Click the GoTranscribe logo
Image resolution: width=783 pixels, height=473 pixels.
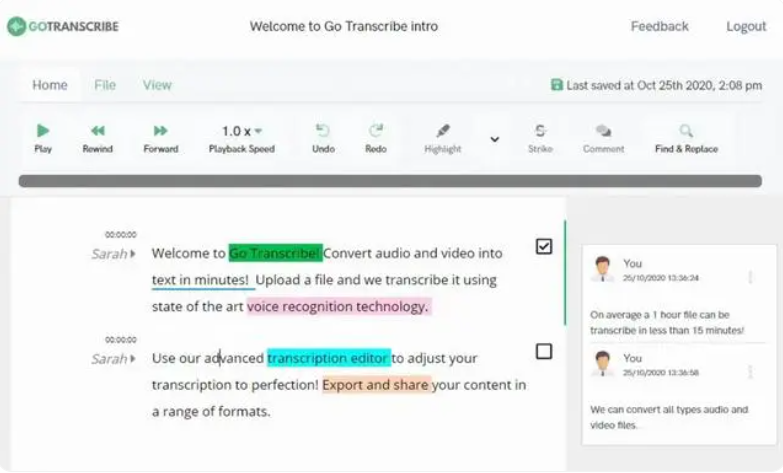click(x=63, y=26)
